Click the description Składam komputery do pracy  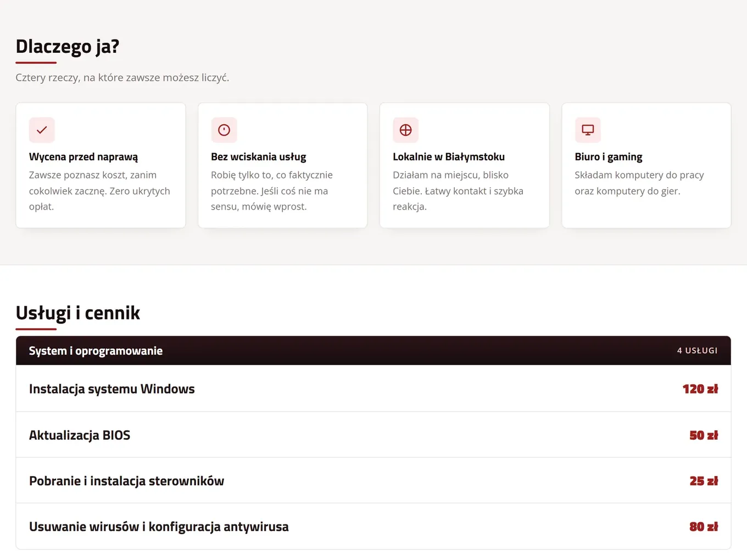pyautogui.click(x=639, y=183)
